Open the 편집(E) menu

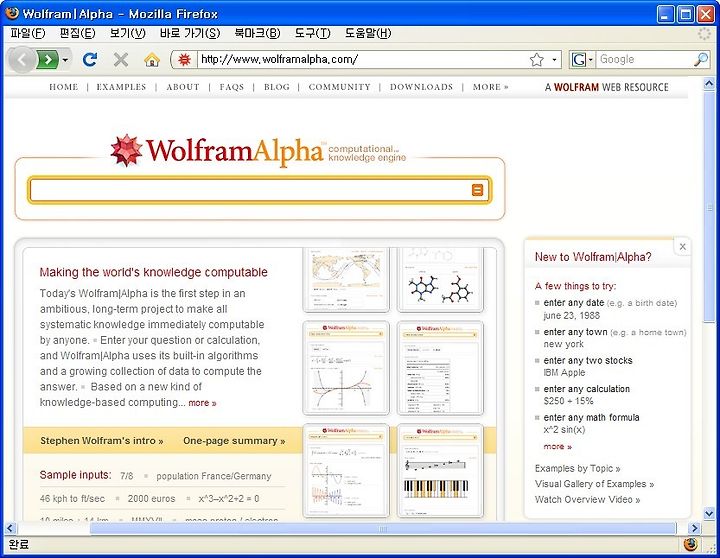click(x=78, y=33)
